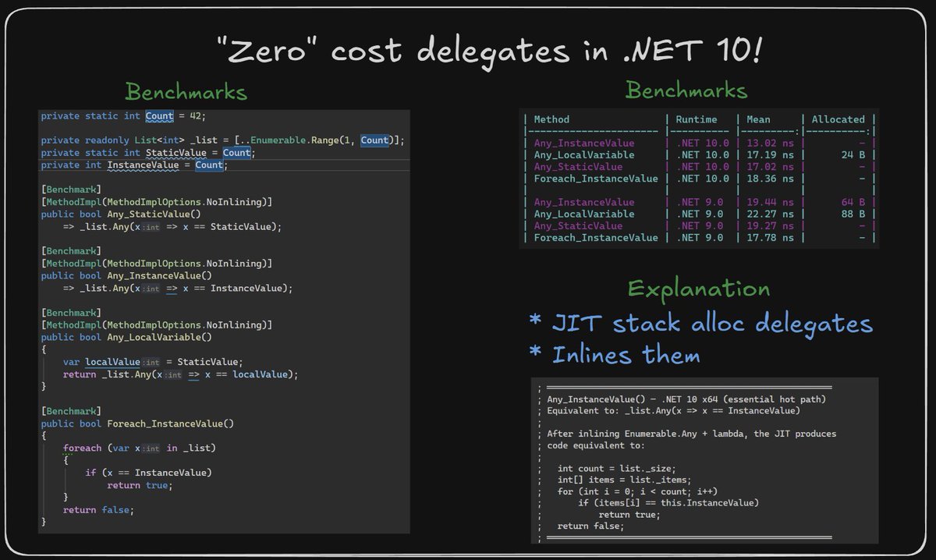Select the 22.27 ns mean value
Screen dimensions: 936x560
pos(770,214)
